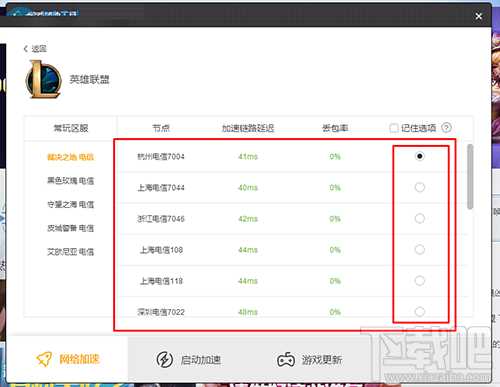
Task: Click the 返回 back link text
Action: (39, 49)
